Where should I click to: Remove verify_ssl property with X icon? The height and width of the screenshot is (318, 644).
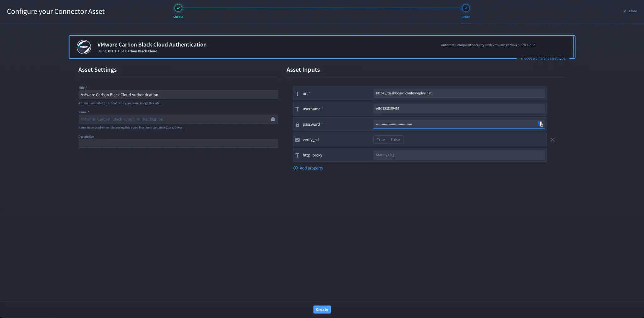[552, 140]
